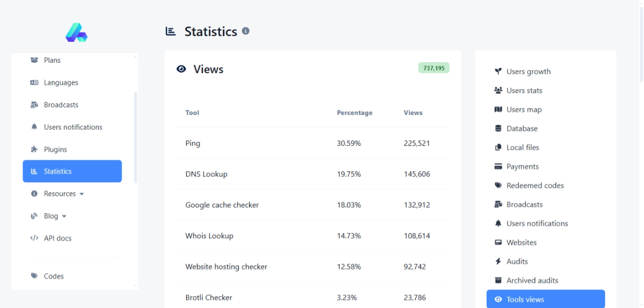Image resolution: width=644 pixels, height=308 pixels.
Task: Click the Plugins puzzle icon in sidebar
Action: pos(34,149)
